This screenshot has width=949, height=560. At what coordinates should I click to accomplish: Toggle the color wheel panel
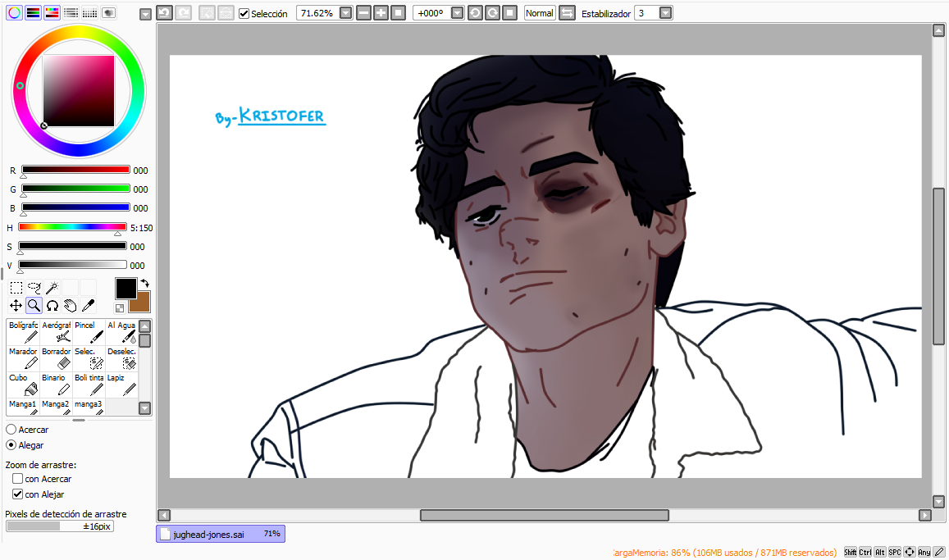click(x=14, y=12)
